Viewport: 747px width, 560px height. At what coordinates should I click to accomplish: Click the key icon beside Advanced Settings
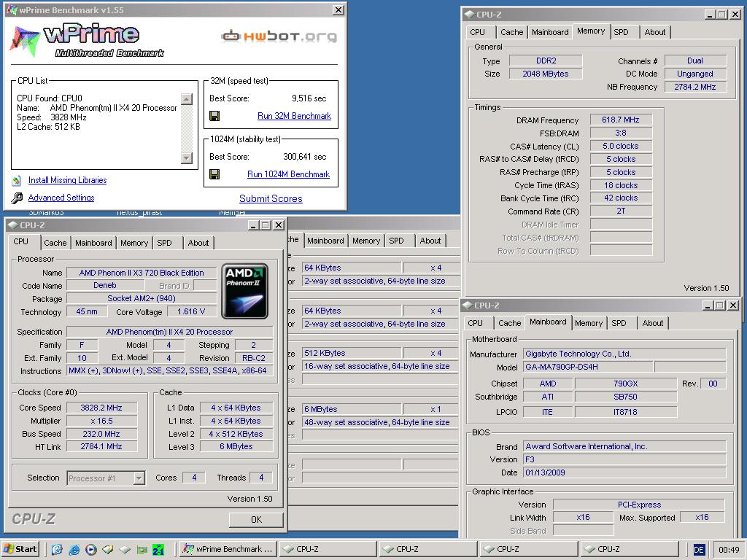pos(17,198)
